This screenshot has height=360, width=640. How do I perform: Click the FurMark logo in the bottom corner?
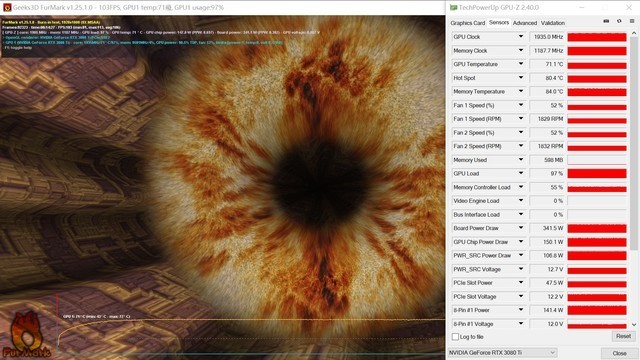click(x=26, y=335)
